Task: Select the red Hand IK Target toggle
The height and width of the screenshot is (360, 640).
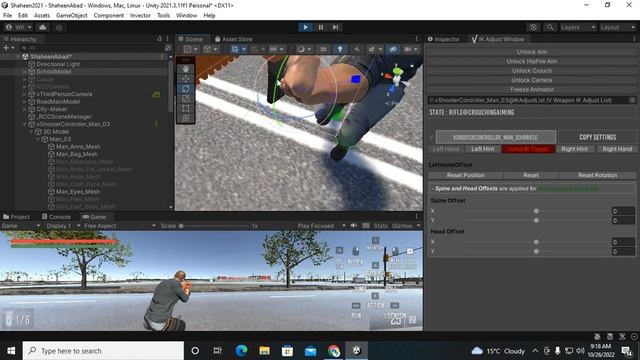Action: 529,149
